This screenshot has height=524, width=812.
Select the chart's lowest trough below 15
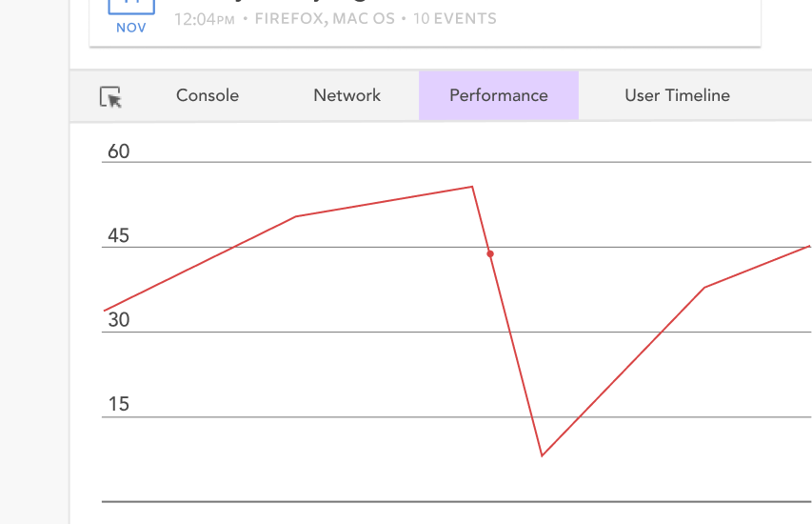coord(543,455)
